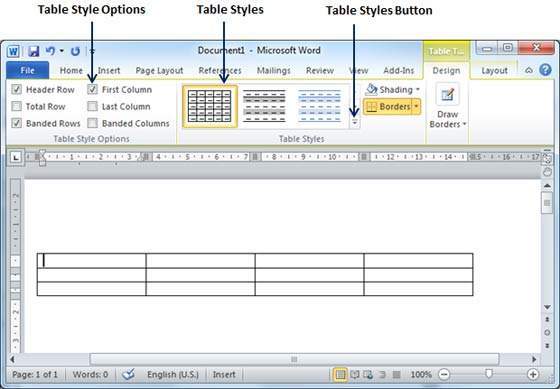This screenshot has height=389, width=560.
Task: Open the Borders dropdown arrow
Action: pyautogui.click(x=416, y=106)
